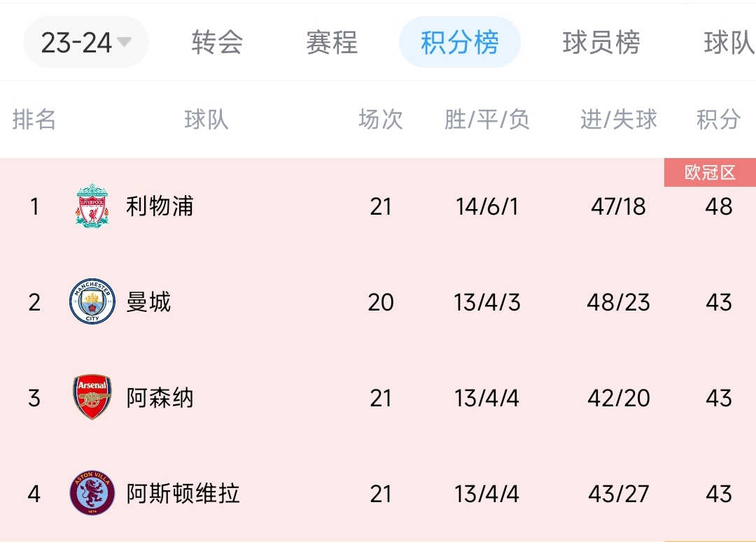Click the Manchester City club crest
Image resolution: width=756 pixels, height=542 pixels.
[x=92, y=301]
